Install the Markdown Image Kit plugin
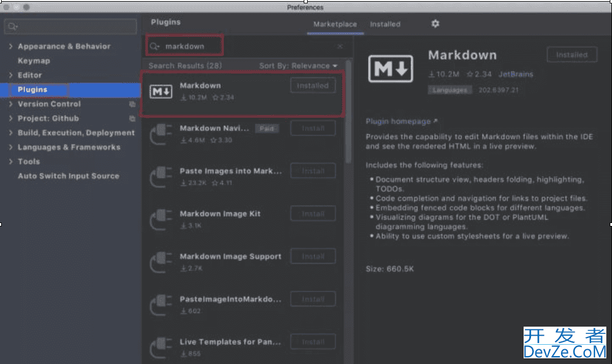This screenshot has height=364, width=612. point(313,214)
